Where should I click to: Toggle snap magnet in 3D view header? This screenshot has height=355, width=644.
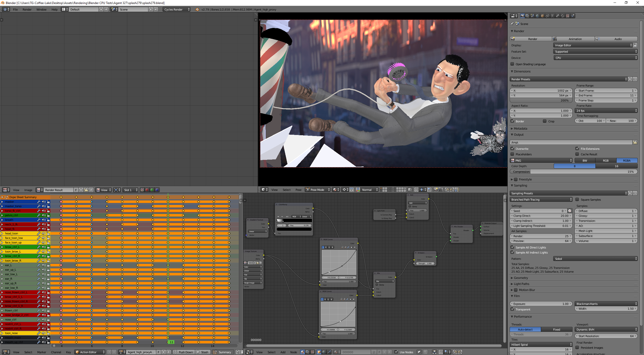(x=416, y=190)
